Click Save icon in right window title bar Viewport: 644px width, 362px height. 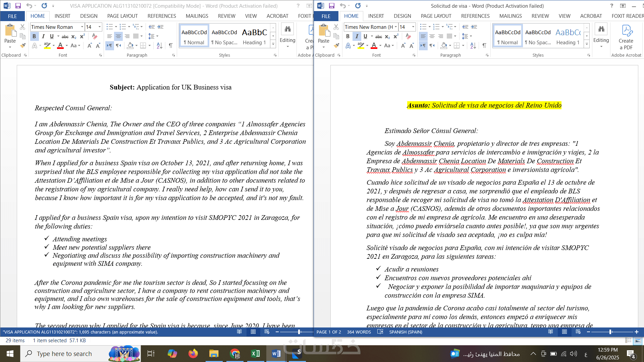point(331,6)
